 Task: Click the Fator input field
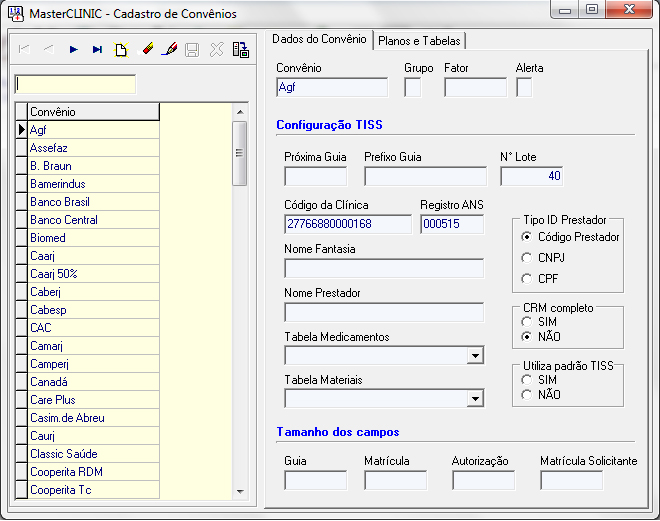[476, 87]
